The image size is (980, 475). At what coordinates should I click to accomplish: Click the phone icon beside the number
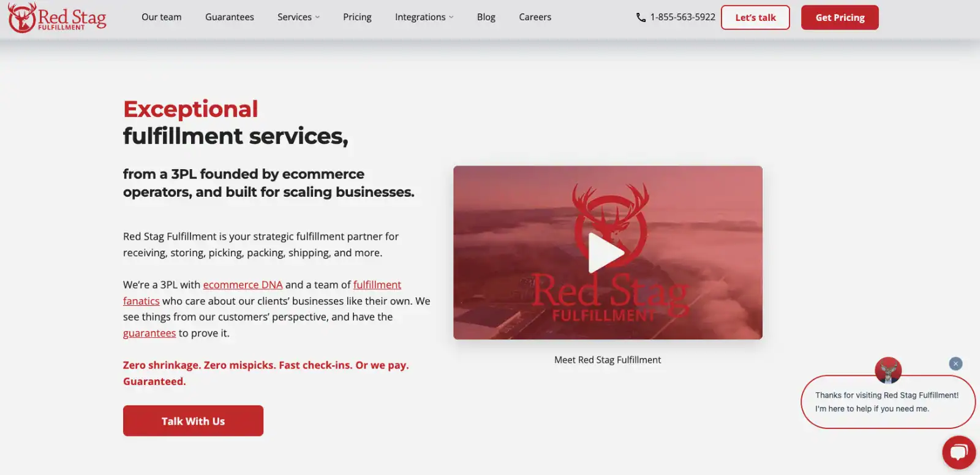coord(641,18)
